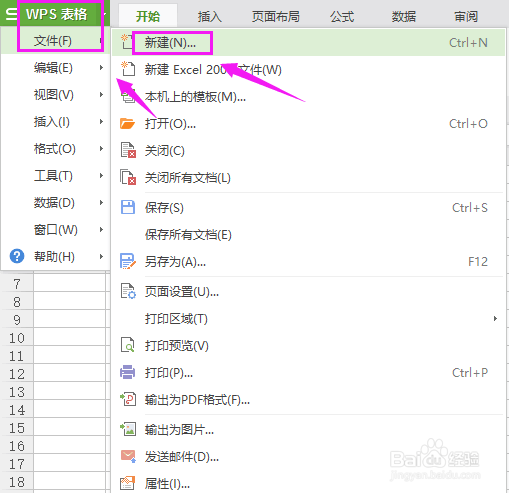This screenshot has width=509, height=493.
Task: Expand the 打印区域(T) submenu arrow
Action: 495,319
